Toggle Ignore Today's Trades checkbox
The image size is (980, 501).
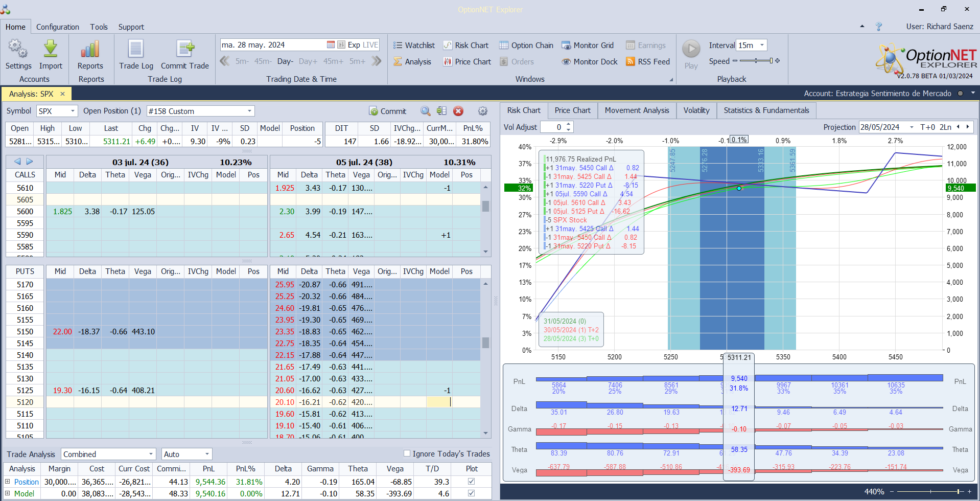coord(407,453)
